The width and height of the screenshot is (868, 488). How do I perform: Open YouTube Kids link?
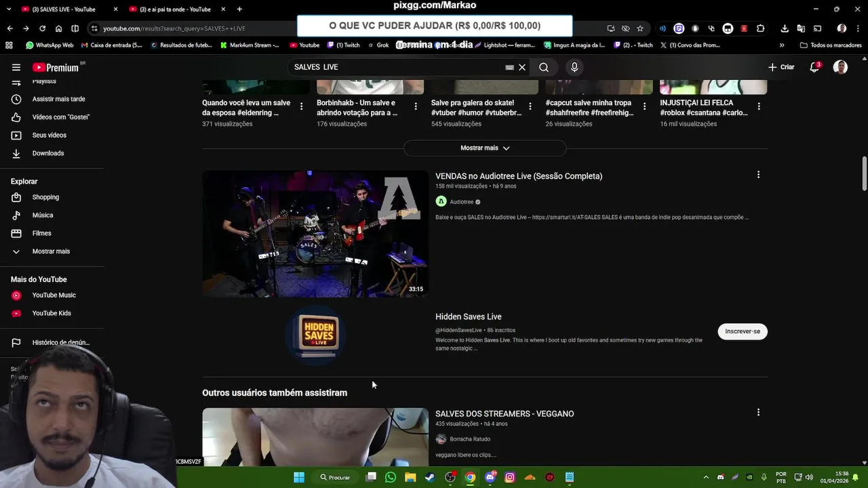tap(52, 313)
